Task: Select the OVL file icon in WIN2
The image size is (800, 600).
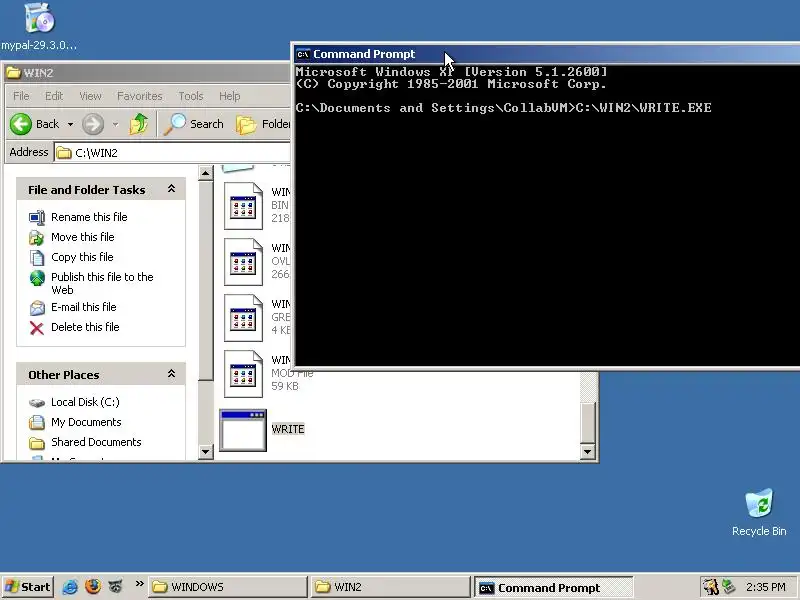Action: 243,262
